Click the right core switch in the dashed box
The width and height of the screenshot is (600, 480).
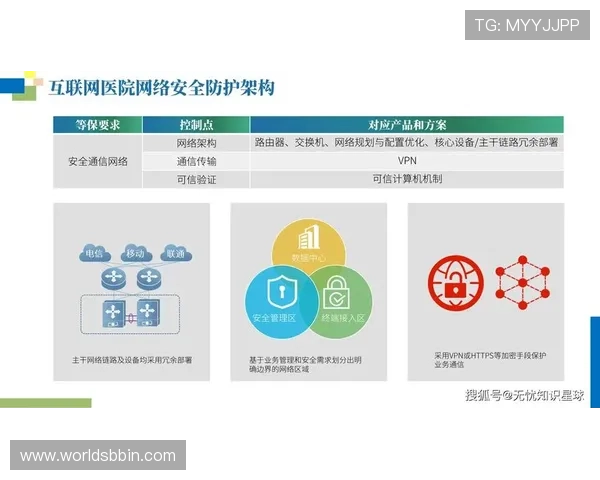coord(148,313)
